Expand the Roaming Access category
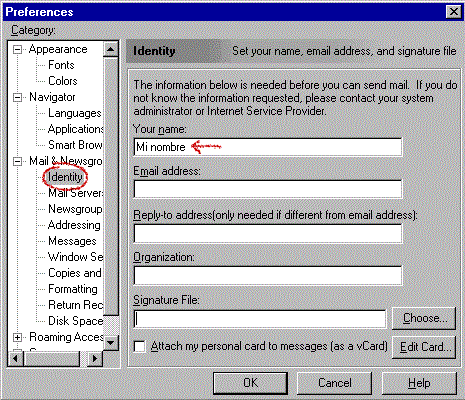The image size is (465, 400). (17, 338)
